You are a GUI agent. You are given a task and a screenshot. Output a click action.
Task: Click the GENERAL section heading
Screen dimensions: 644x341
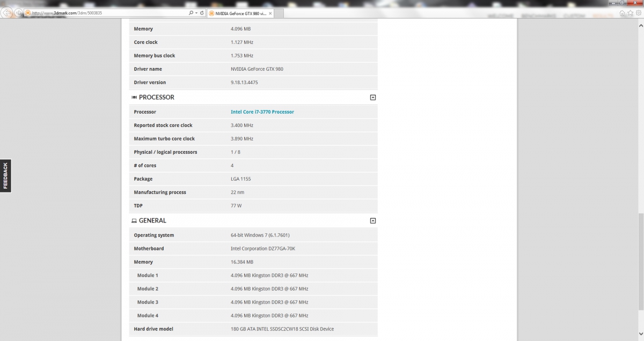[x=152, y=221]
